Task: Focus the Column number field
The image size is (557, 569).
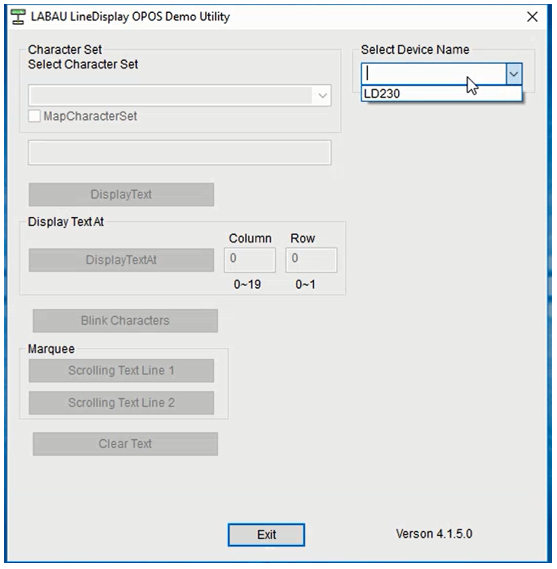Action: tap(250, 260)
